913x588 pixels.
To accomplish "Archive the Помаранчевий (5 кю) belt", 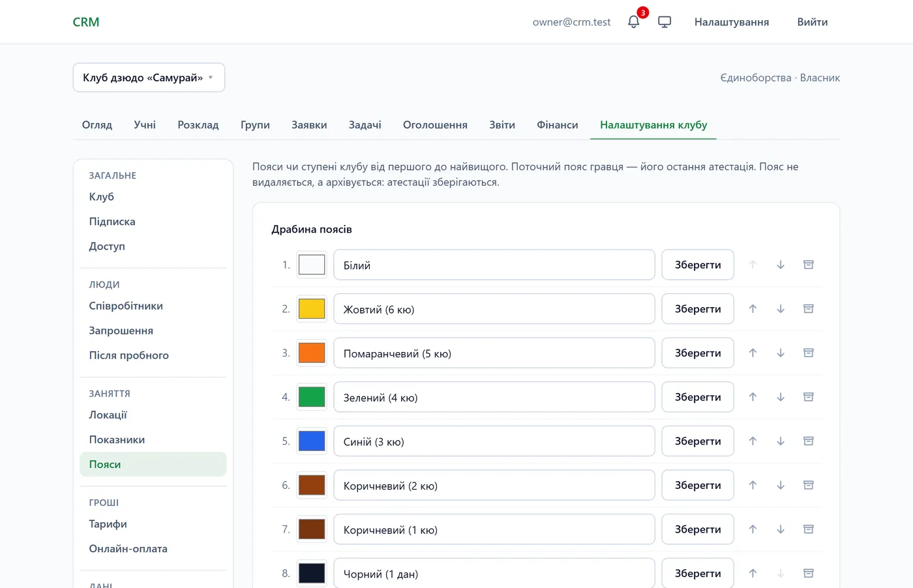I will tap(809, 353).
